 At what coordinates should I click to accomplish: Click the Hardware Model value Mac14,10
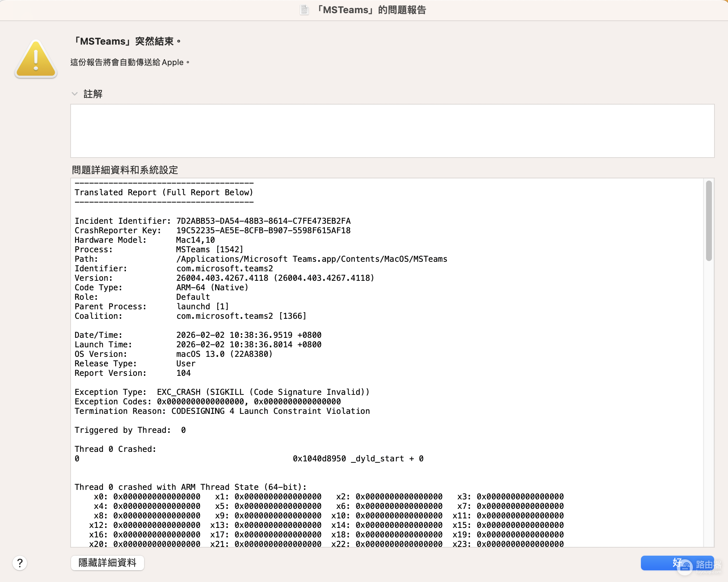tap(195, 240)
